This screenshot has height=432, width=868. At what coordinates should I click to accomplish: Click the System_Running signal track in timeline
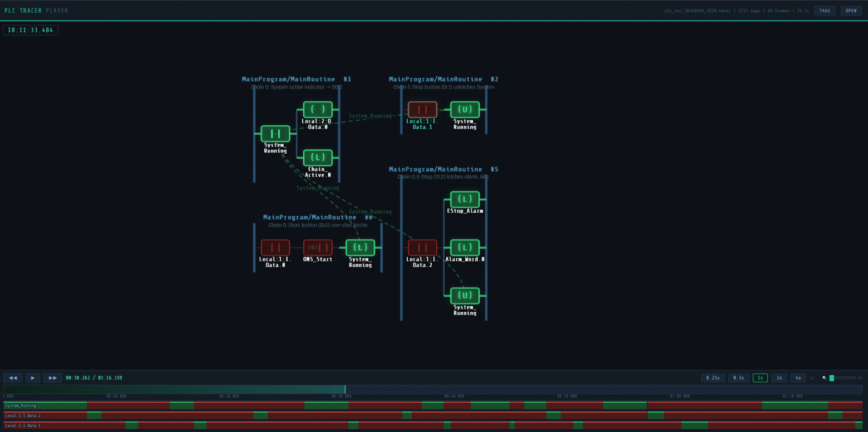click(x=433, y=406)
